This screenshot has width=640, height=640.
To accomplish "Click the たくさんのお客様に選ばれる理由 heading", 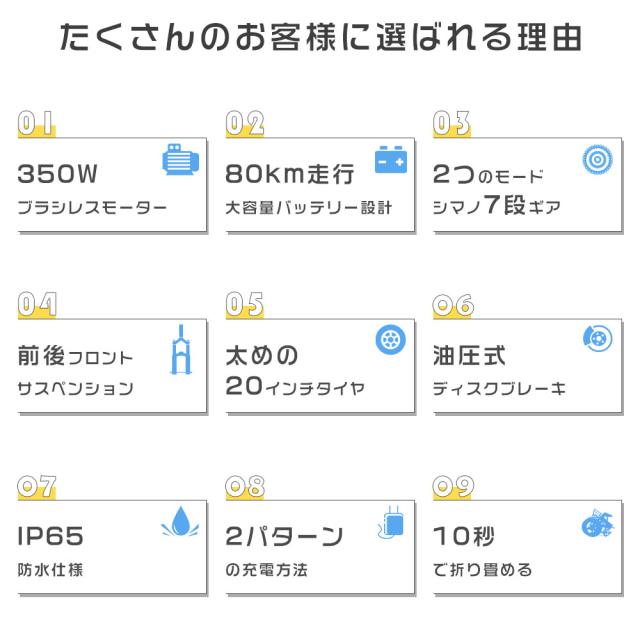I will click(x=320, y=40).
